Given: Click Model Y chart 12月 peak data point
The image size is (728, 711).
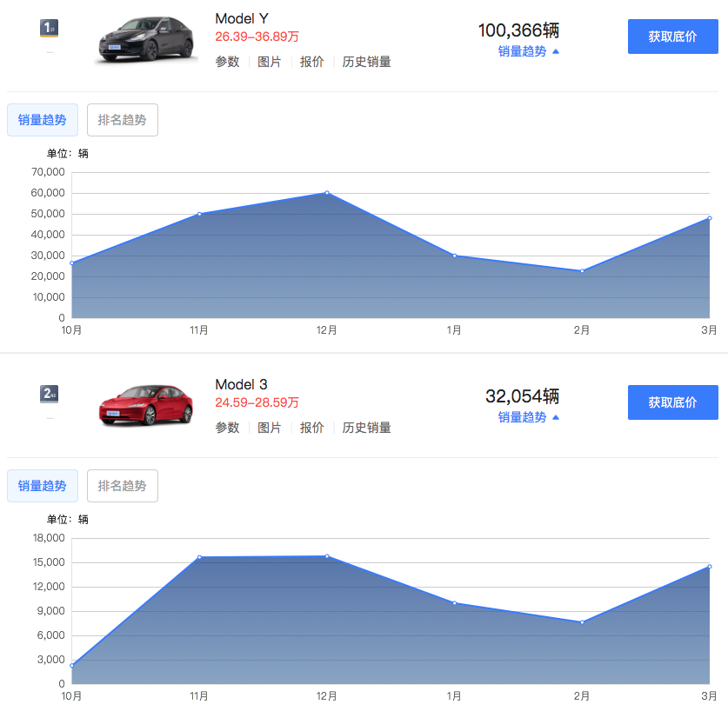Looking at the screenshot, I should [x=327, y=193].
